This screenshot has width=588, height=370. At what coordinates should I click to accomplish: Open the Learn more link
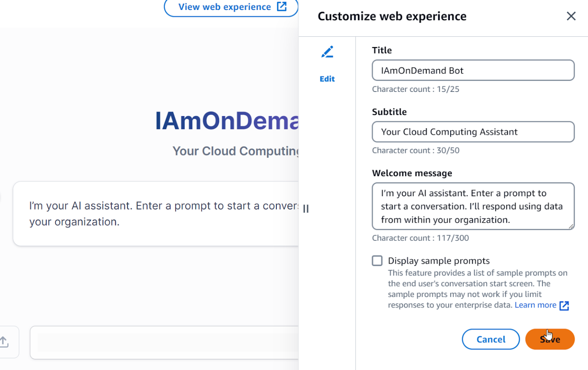pos(536,305)
